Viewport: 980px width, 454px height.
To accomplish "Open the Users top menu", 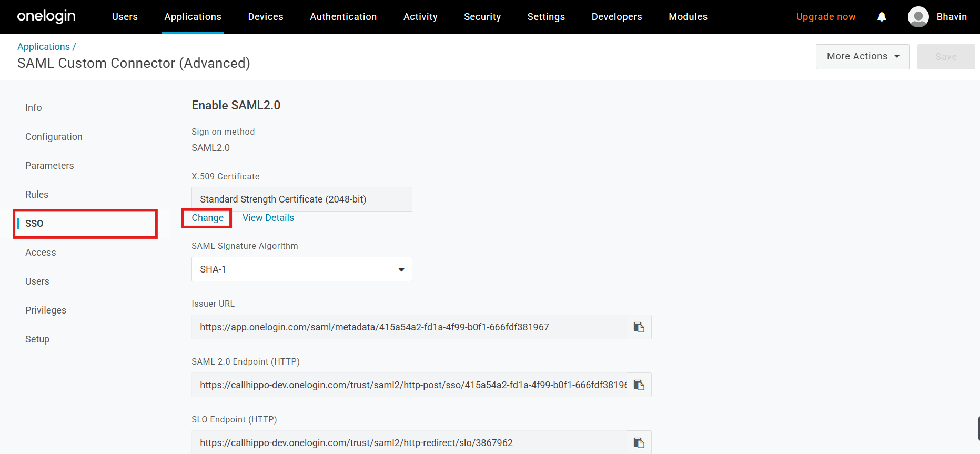I will point(125,17).
